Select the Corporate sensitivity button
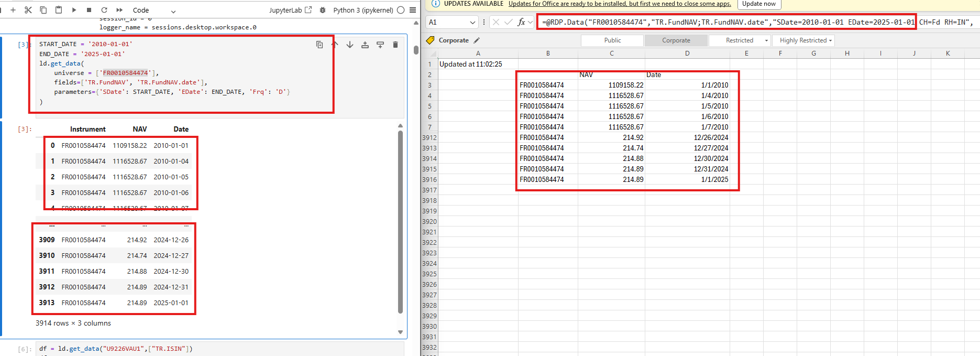 pos(676,40)
